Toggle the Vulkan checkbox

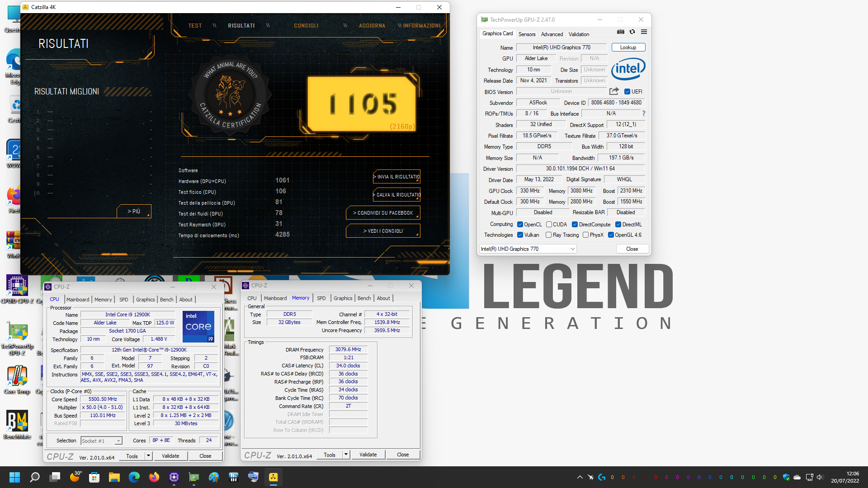tap(520, 235)
